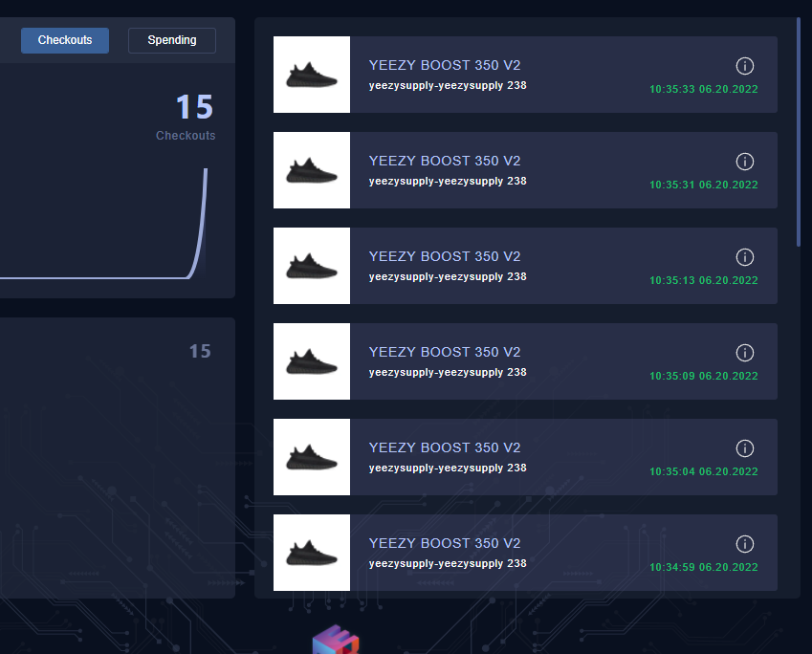Click yeezysupply 238 profile text at 10:35:09
Screen dimensions: 812x654
click(448, 373)
